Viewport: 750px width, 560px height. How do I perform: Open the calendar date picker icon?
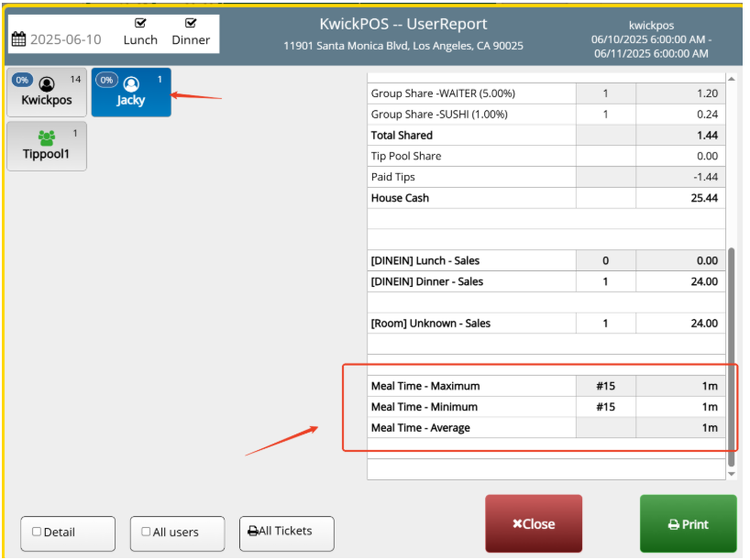click(18, 39)
